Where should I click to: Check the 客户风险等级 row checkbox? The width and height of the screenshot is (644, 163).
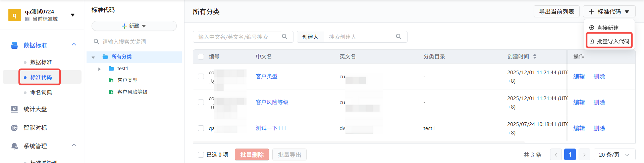[201, 102]
